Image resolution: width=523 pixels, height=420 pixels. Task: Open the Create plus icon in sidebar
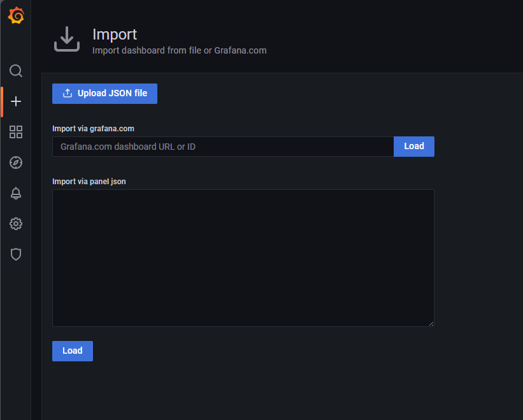coord(16,101)
